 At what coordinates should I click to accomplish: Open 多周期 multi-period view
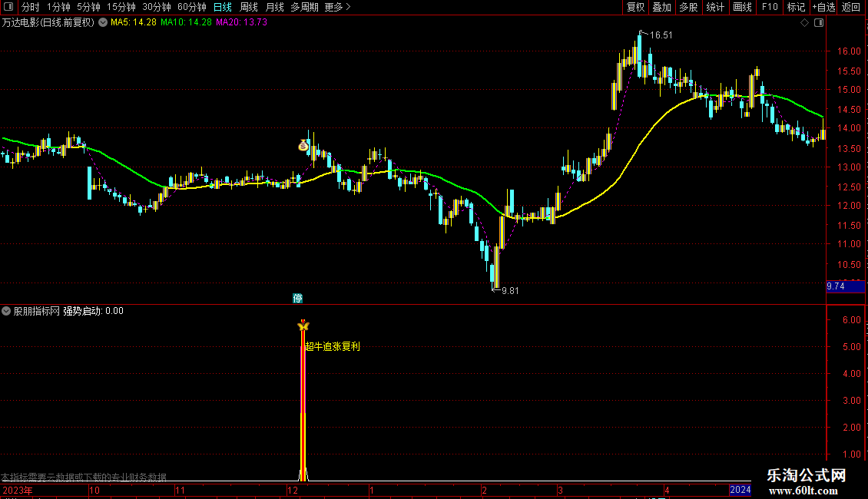[x=304, y=7]
